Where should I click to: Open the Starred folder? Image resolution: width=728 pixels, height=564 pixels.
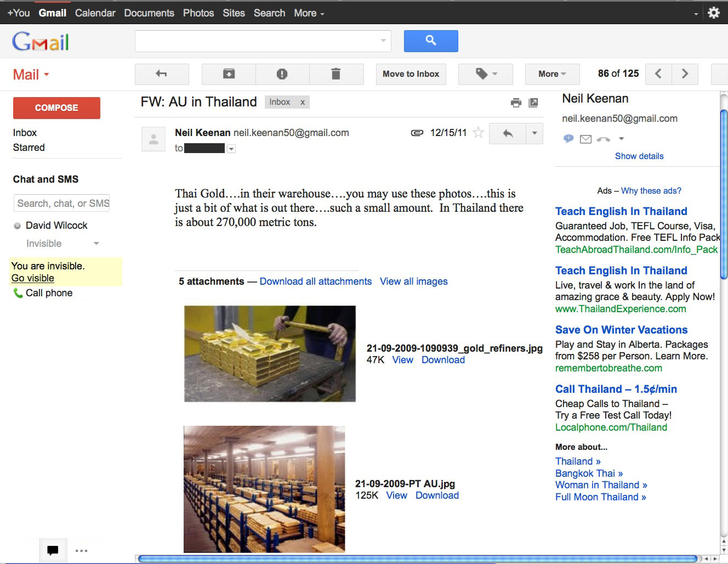click(29, 148)
